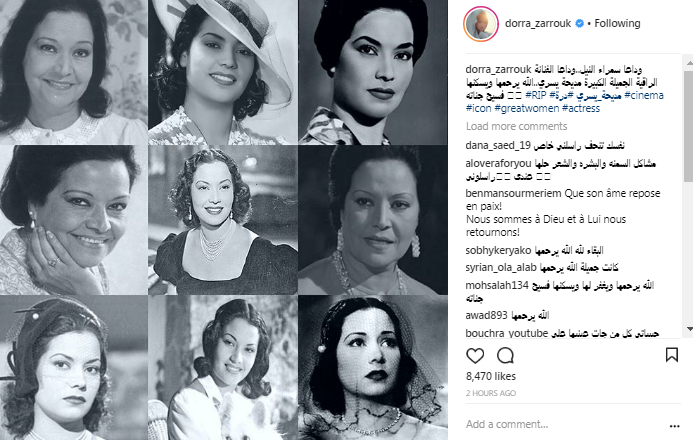The height and width of the screenshot is (440, 693).
Task: Click the blue verified badge
Action: [579, 24]
